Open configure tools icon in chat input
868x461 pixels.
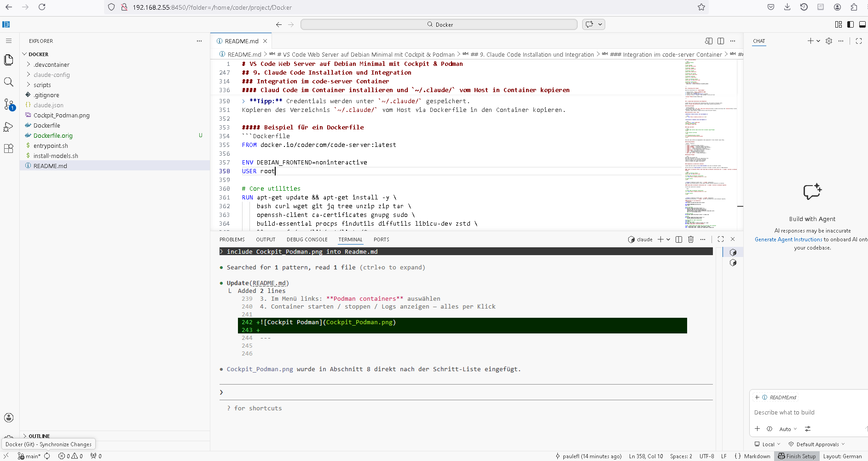click(x=808, y=429)
